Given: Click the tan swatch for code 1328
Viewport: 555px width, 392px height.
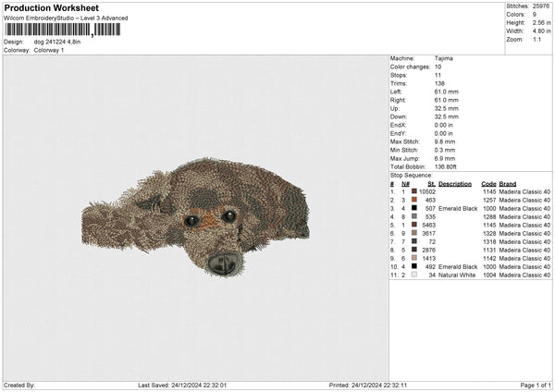Looking at the screenshot, I should (414, 233).
